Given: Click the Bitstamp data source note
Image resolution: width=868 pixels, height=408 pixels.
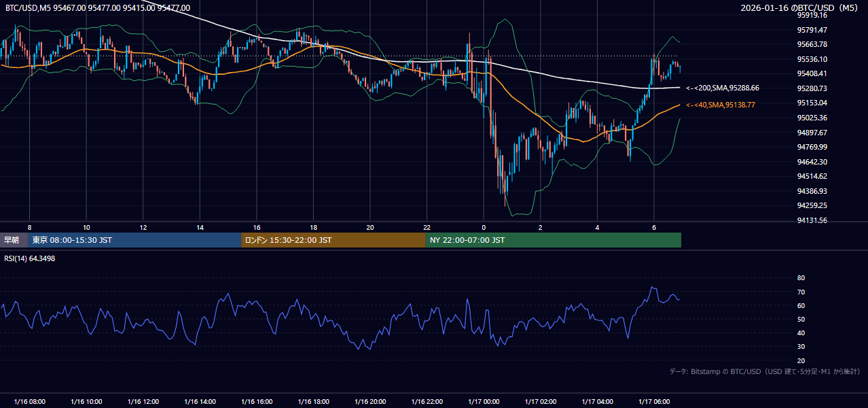Looking at the screenshot, I should coord(765,371).
